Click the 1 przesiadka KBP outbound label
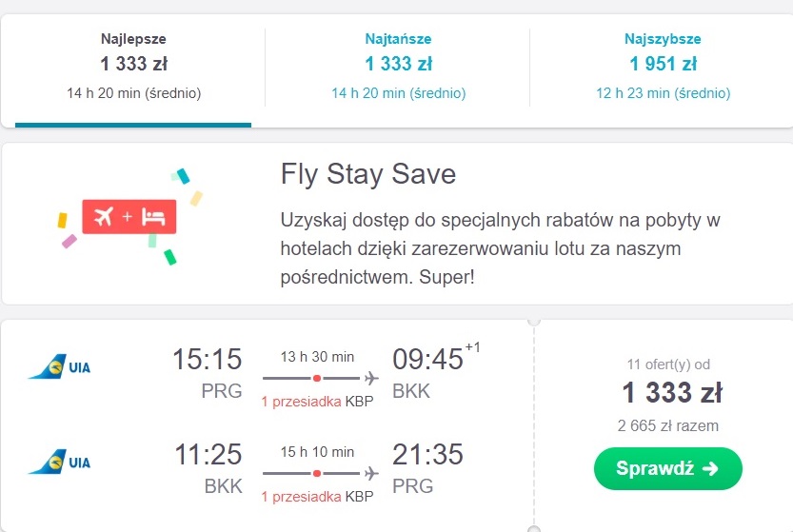Screen dimensions: 793x532 point(317,402)
